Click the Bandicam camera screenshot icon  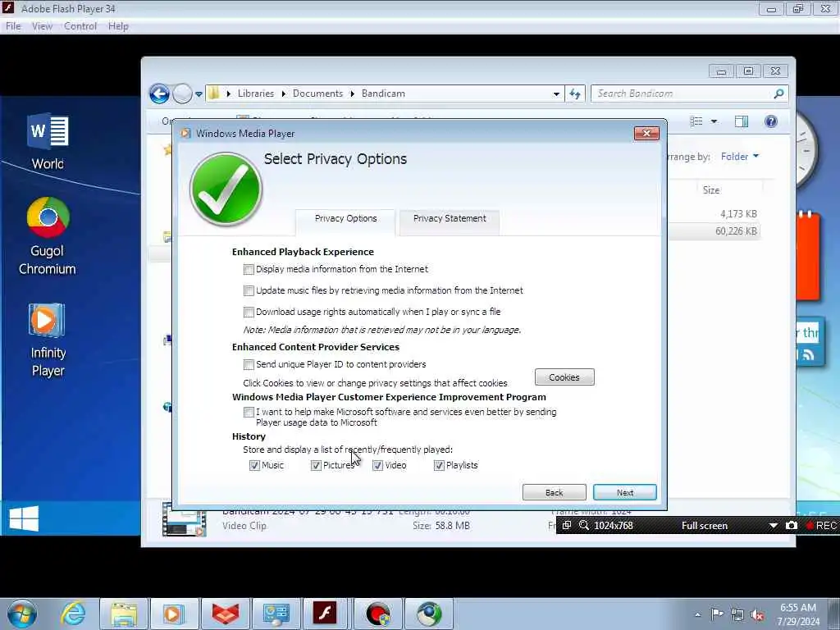tap(792, 526)
